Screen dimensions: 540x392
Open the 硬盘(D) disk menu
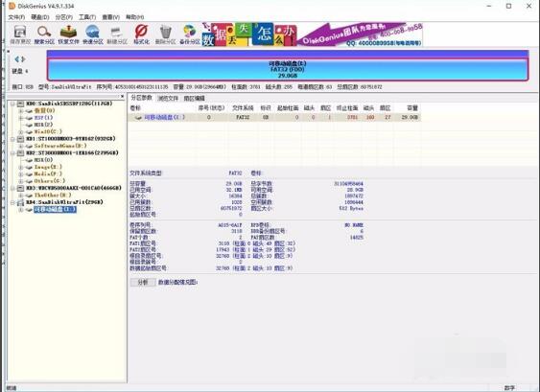tap(40, 17)
